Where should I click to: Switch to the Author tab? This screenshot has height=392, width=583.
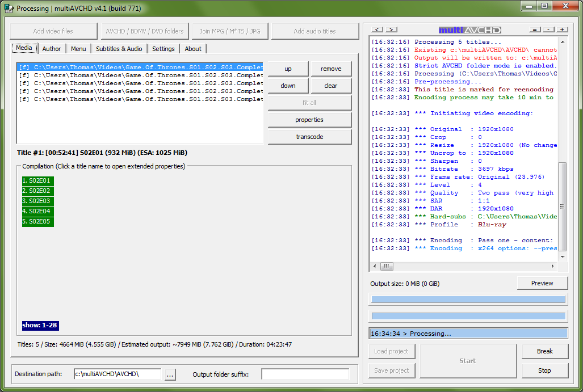click(52, 49)
